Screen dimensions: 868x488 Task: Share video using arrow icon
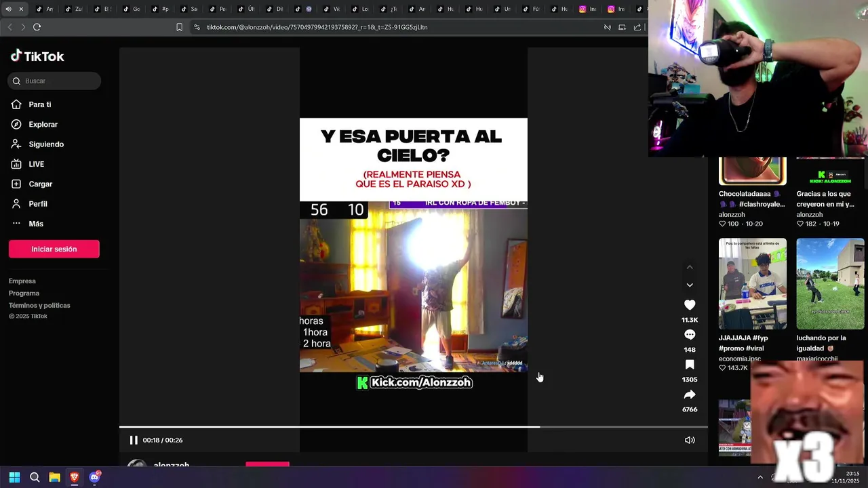[x=690, y=394]
